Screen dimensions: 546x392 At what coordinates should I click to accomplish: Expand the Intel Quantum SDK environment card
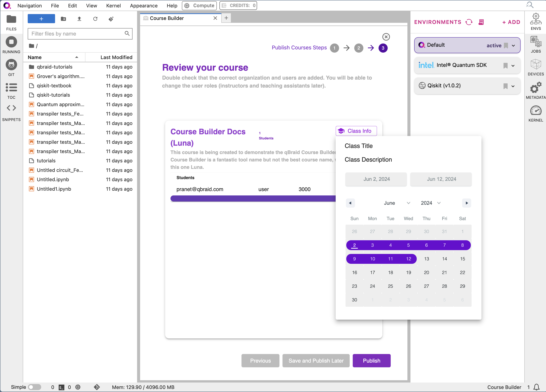coord(513,66)
